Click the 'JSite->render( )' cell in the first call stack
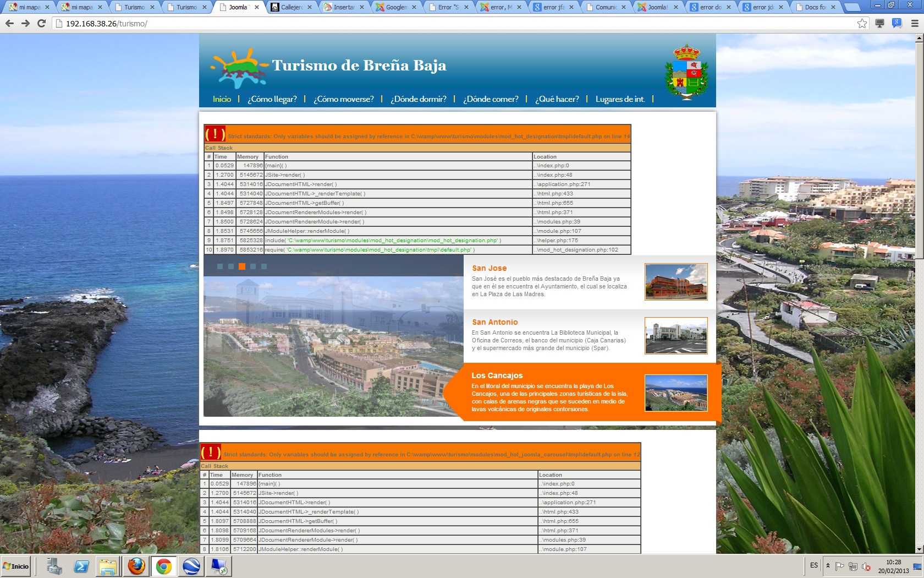 point(398,175)
